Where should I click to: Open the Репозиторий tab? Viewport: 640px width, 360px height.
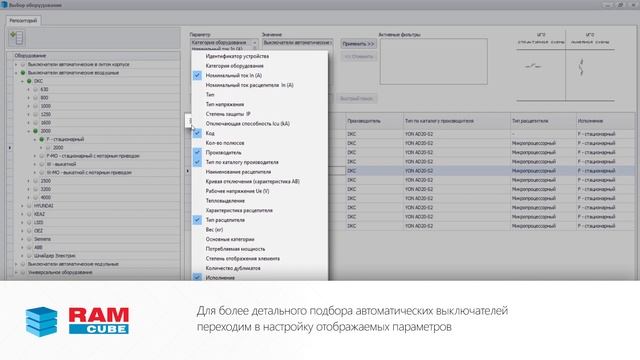click(x=23, y=20)
